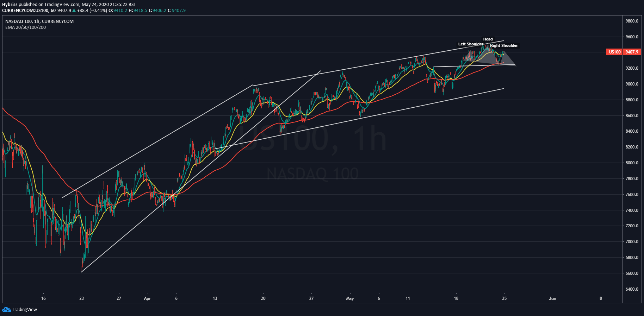644x316 pixels.
Task: Click the 8000.0 price axis label
Action: pyautogui.click(x=632, y=163)
